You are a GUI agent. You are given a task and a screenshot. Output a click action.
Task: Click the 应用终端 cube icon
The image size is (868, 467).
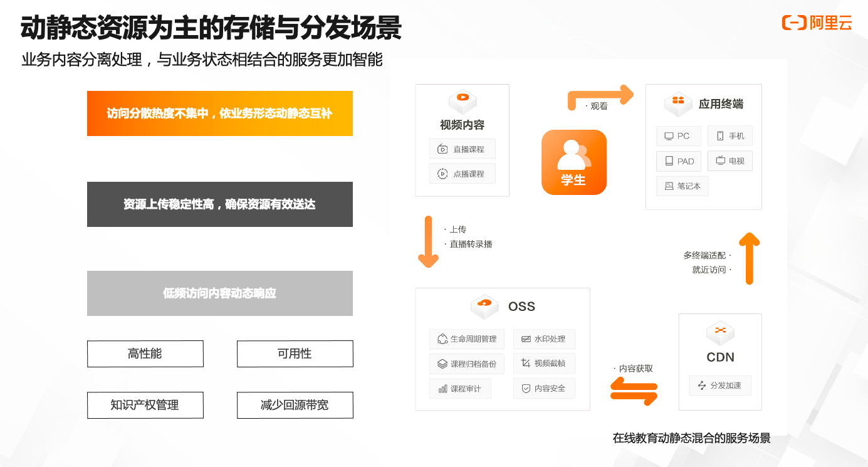tap(678, 103)
